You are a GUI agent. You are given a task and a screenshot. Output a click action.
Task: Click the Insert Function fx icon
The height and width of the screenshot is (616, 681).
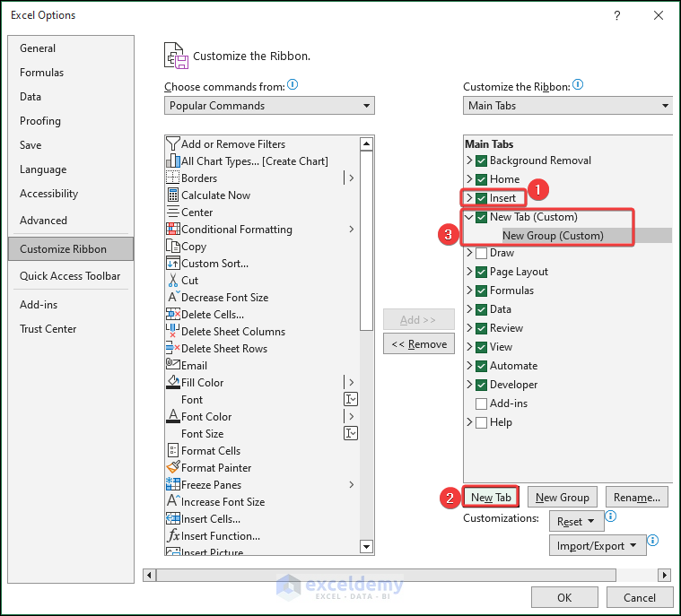tap(173, 535)
